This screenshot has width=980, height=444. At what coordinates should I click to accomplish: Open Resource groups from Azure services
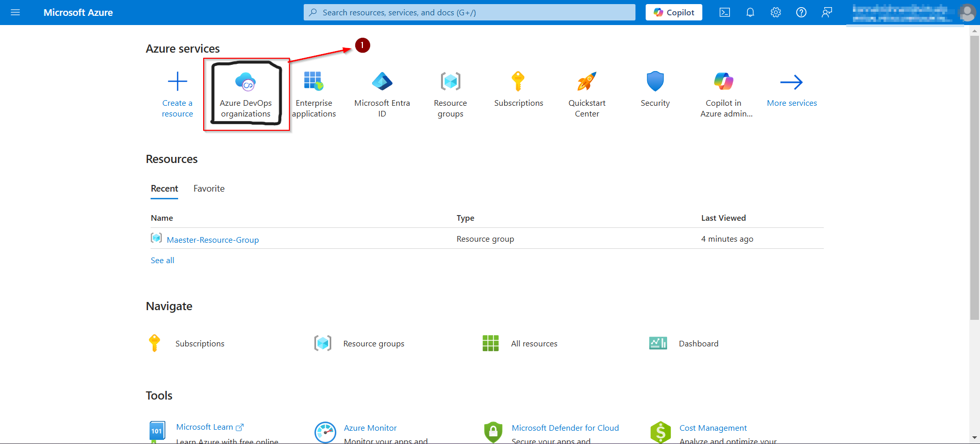pos(451,95)
